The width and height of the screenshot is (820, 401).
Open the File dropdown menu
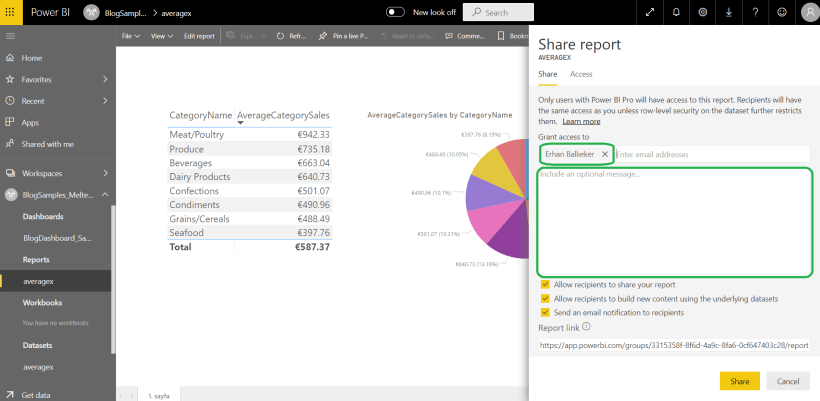[130, 36]
